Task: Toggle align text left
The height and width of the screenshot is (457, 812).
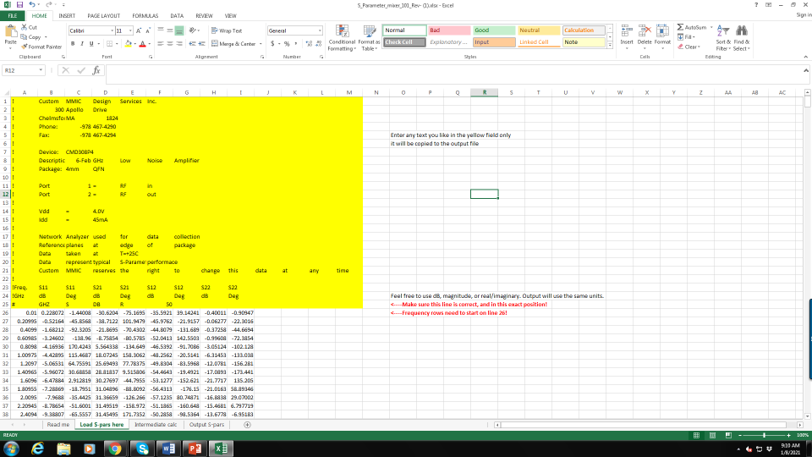Action: 161,44
